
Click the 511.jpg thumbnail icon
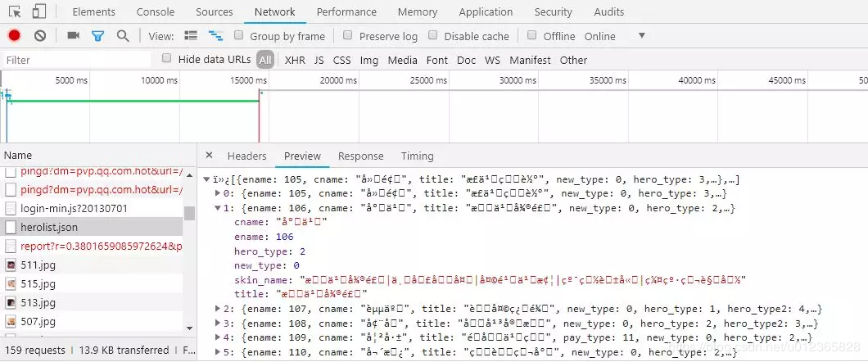click(11, 265)
